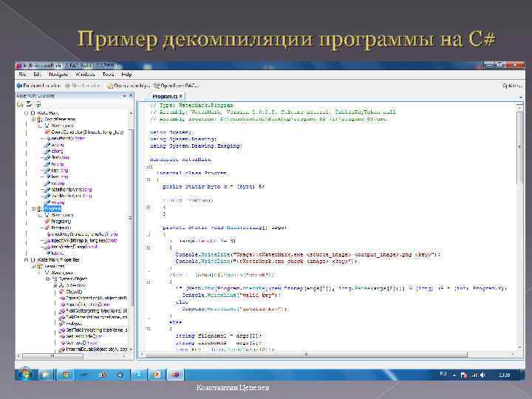Viewport: 532px width, 399px height.
Task: Click the Next Location toolbar button
Action: [x=83, y=86]
